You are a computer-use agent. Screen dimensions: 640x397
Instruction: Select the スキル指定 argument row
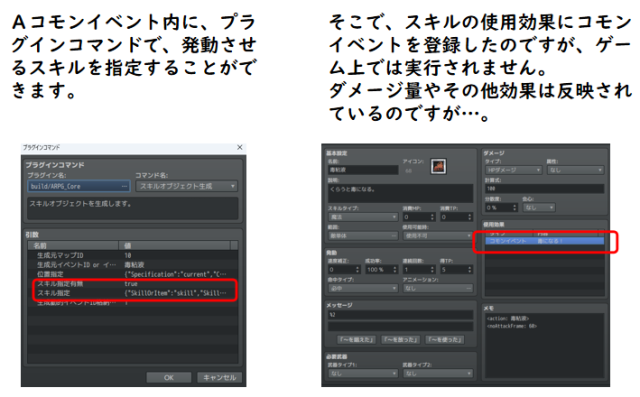click(133, 293)
